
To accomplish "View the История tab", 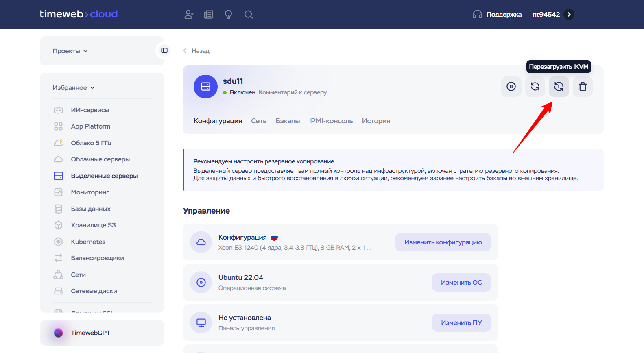I will (376, 121).
